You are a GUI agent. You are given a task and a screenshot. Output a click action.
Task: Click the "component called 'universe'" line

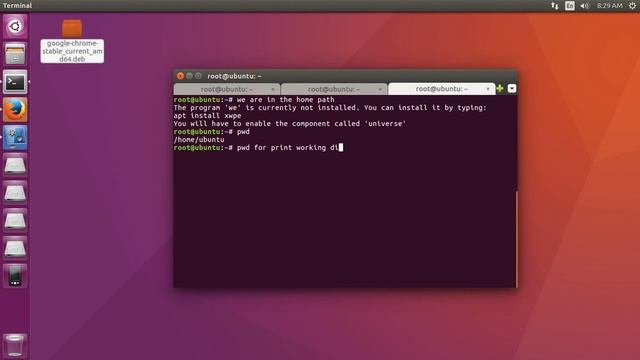[290, 124]
